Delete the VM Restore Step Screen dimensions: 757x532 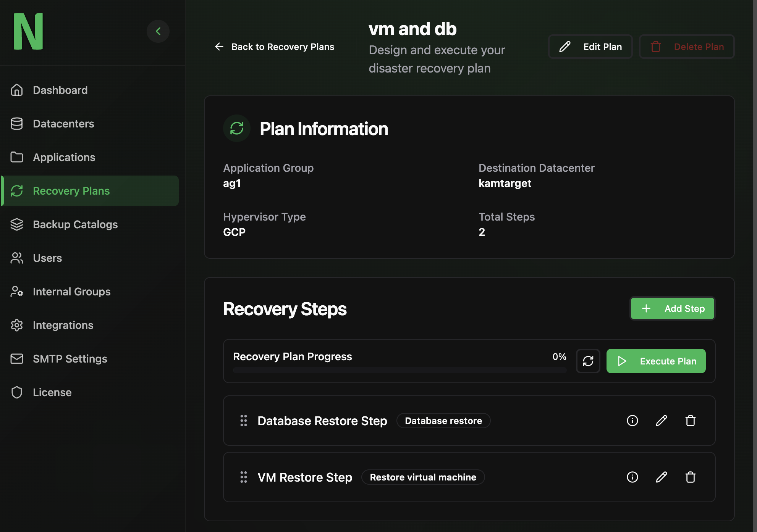tap(691, 477)
